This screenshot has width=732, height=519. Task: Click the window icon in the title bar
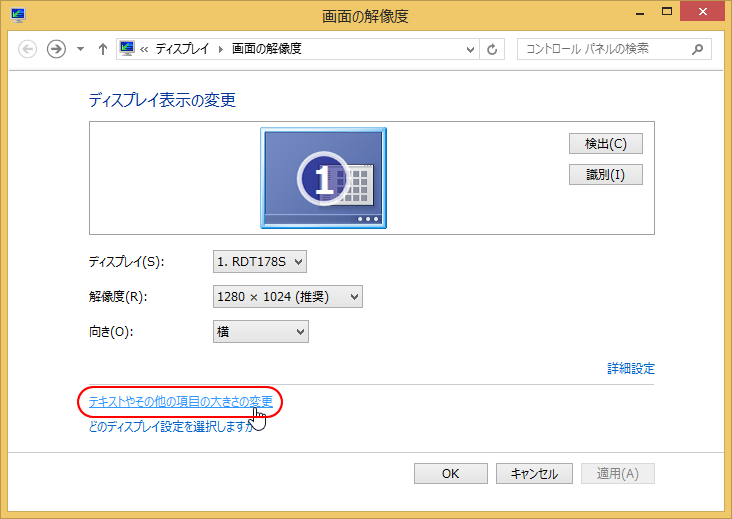pos(18,15)
